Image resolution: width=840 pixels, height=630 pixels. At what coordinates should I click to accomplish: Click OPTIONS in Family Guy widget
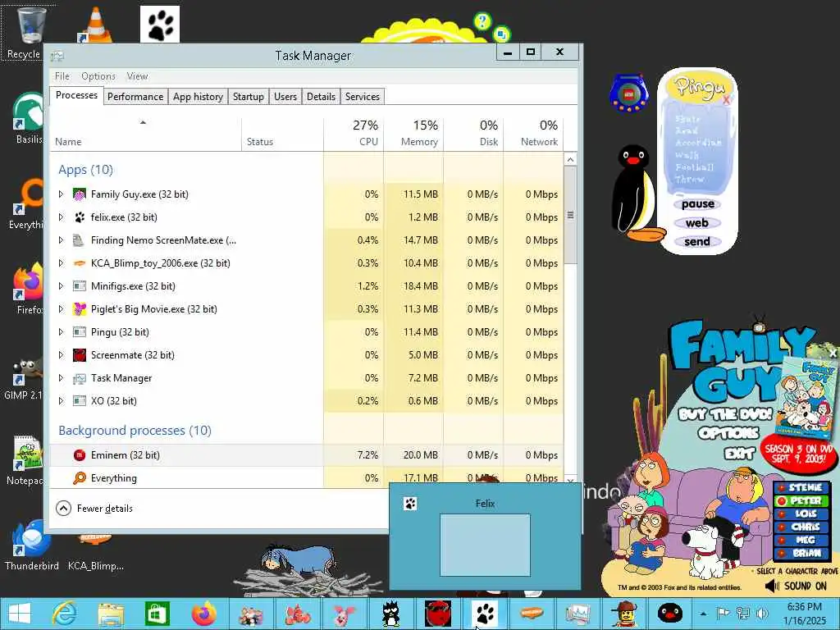point(728,433)
